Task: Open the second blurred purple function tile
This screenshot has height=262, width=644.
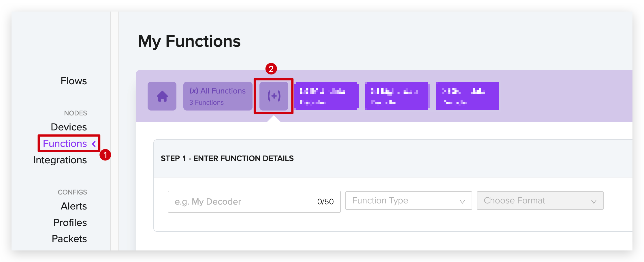Action: 397,96
